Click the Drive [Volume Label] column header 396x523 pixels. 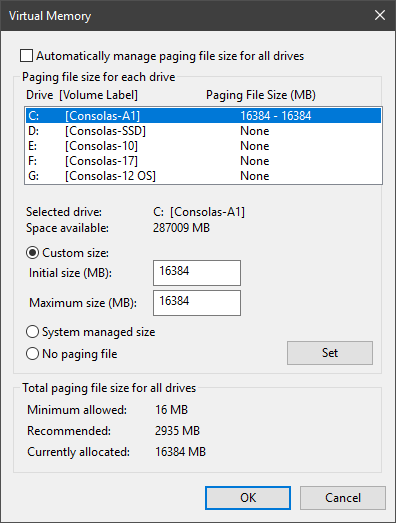(x=82, y=95)
